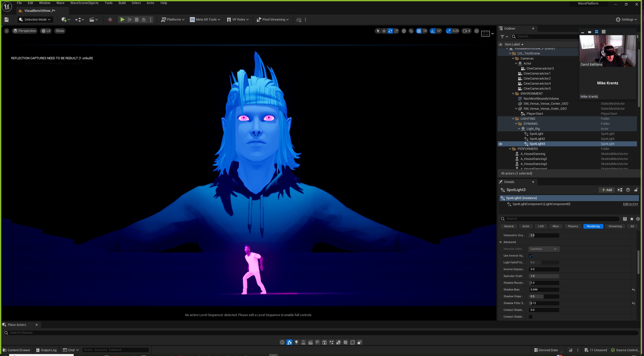Click the green Play button
The width and height of the screenshot is (644, 356).
click(122, 19)
